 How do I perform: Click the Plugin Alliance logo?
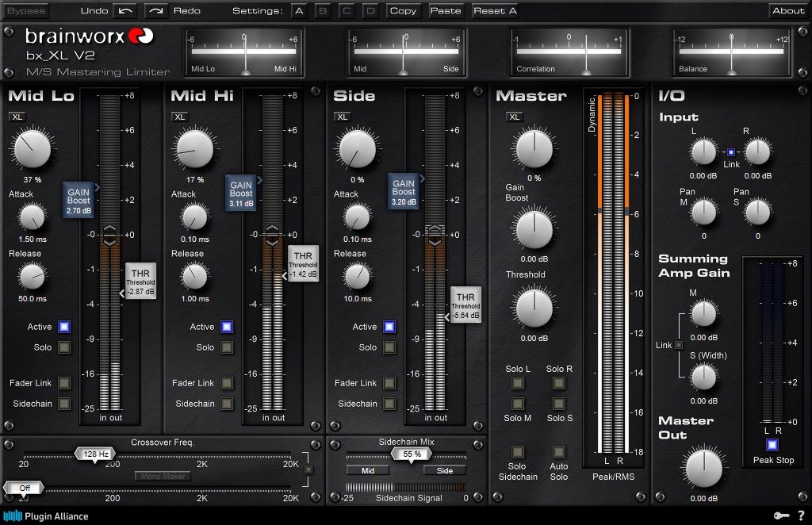click(x=45, y=516)
